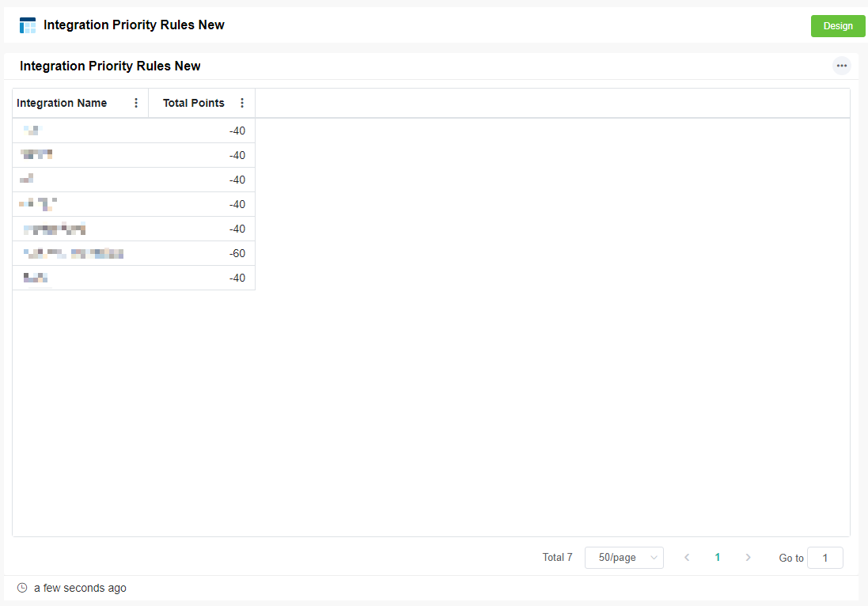
Task: Select the integration name in the -60 row
Action: 73,253
